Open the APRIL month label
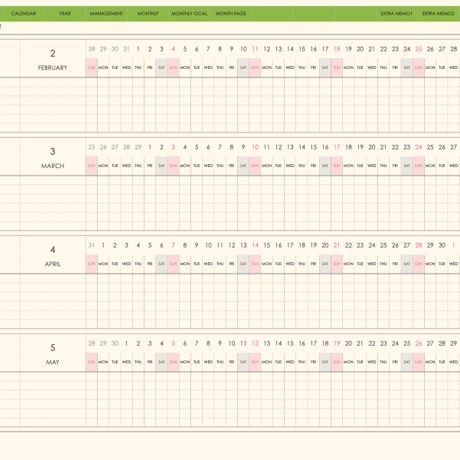The width and height of the screenshot is (460, 460). [53, 264]
